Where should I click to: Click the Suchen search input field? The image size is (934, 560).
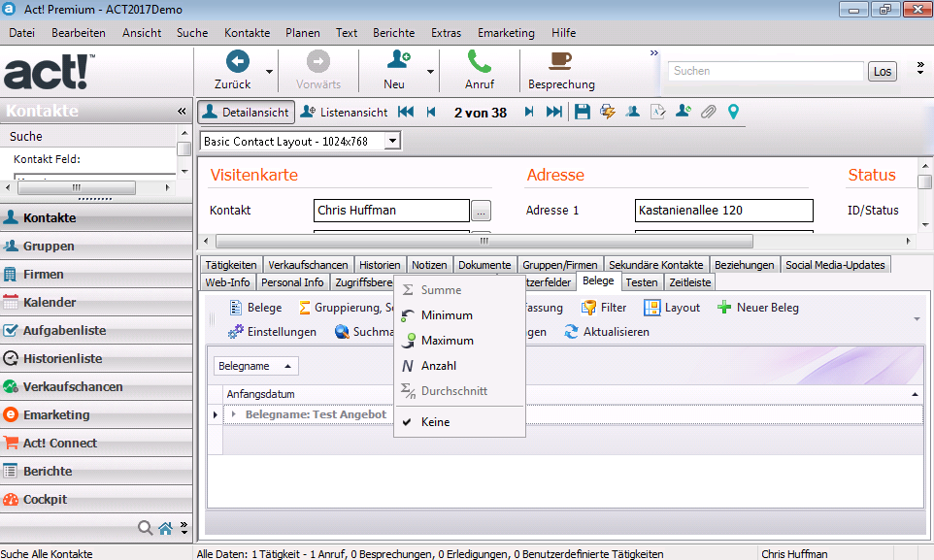(x=765, y=71)
